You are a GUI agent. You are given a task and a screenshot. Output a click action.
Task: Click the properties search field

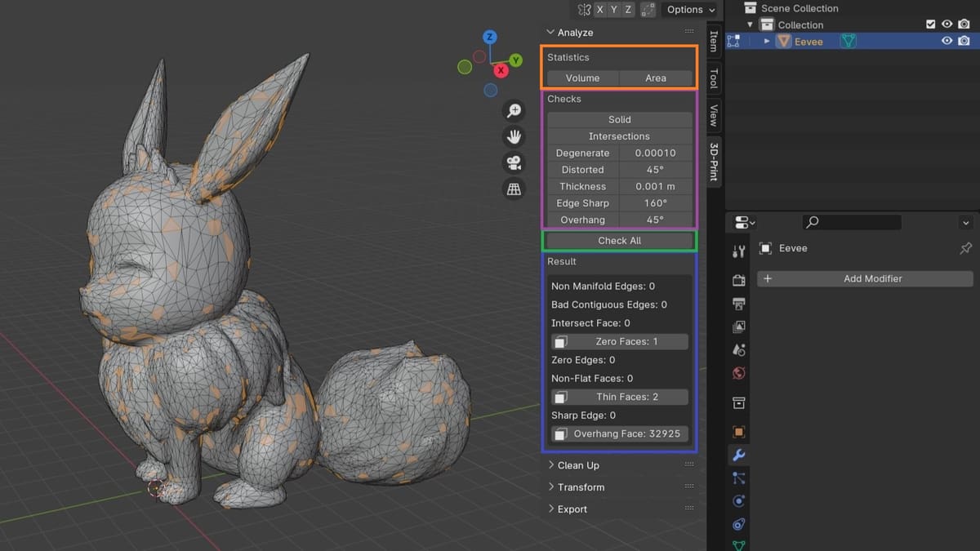click(x=852, y=222)
